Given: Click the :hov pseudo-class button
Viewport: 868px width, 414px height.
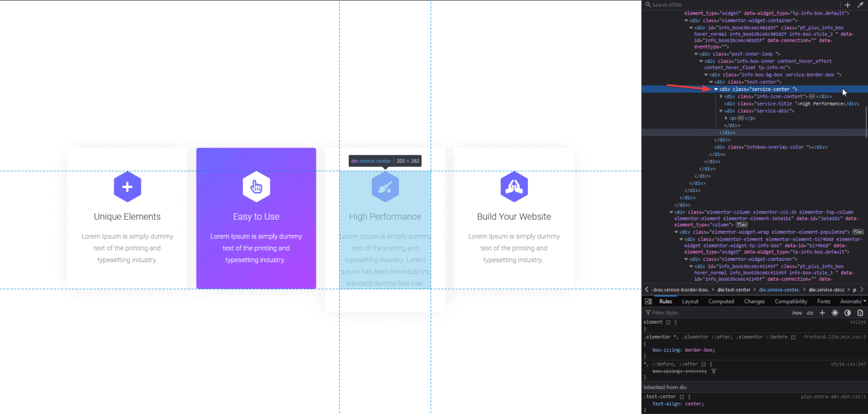Looking at the screenshot, I should (796, 313).
